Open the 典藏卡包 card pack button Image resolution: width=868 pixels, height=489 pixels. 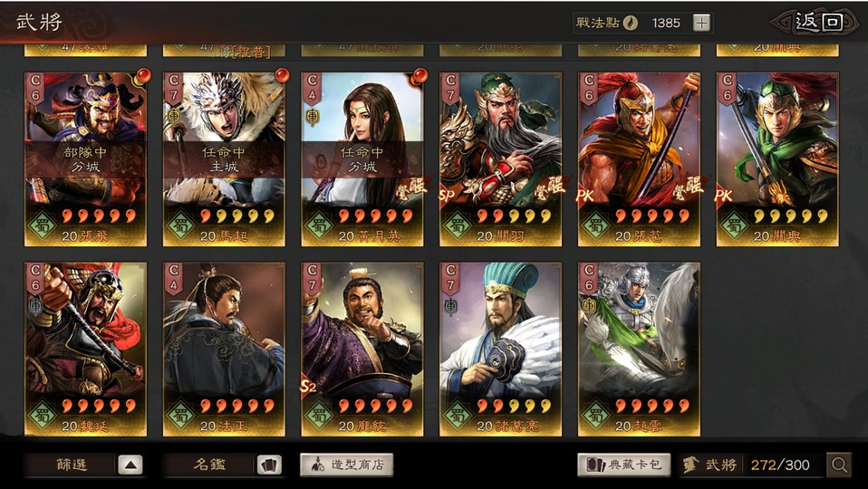[624, 465]
